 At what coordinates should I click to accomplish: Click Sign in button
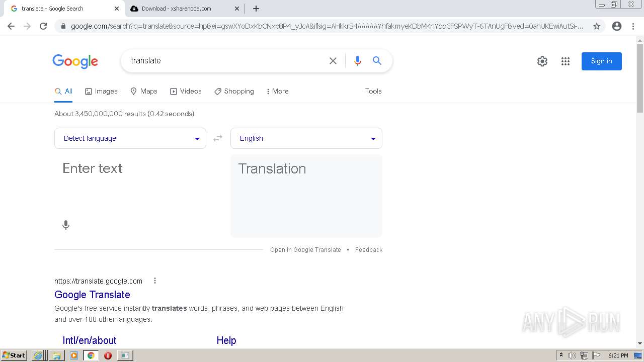pyautogui.click(x=602, y=61)
